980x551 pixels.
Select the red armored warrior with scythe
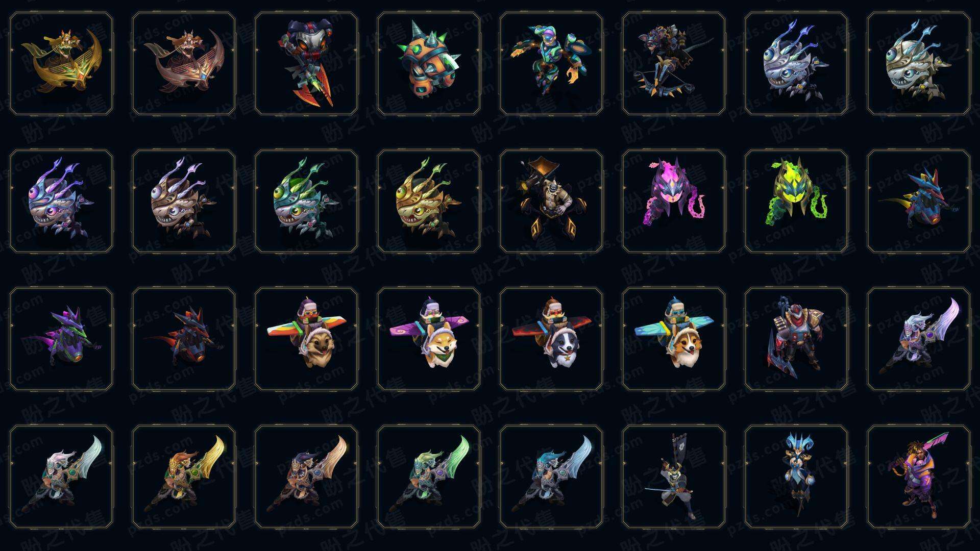click(x=796, y=339)
